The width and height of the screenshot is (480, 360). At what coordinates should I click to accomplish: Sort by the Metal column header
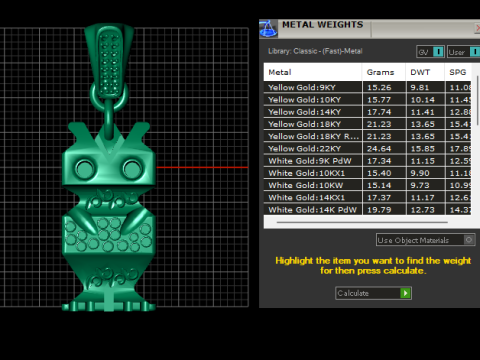click(313, 72)
